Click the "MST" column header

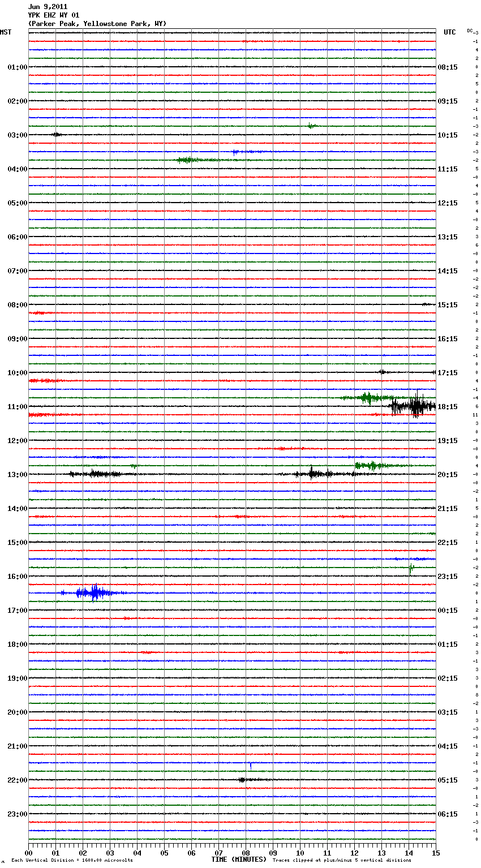[x=6, y=32]
